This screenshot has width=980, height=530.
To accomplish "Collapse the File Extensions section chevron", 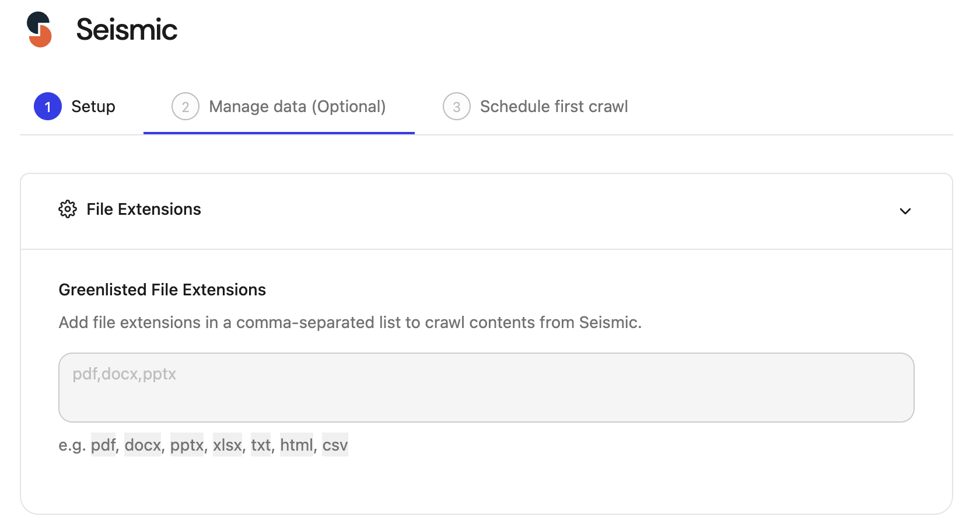I will 905,211.
